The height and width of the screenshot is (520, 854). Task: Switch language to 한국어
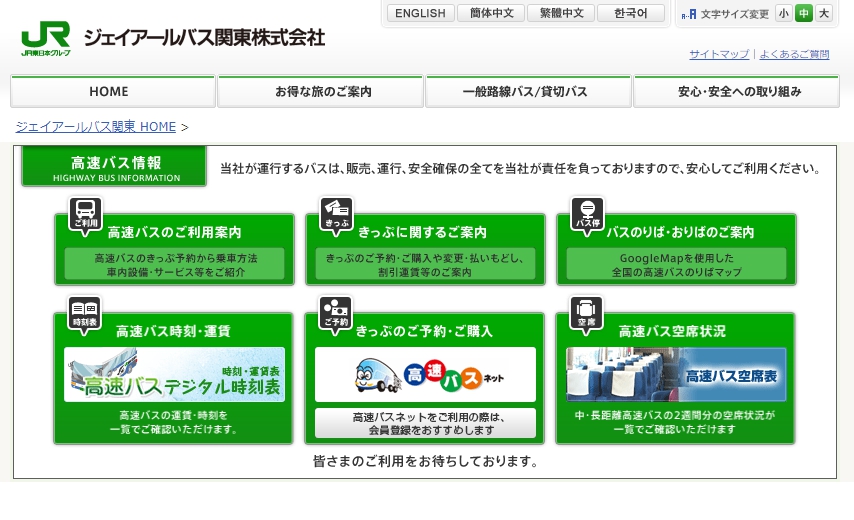tap(631, 13)
